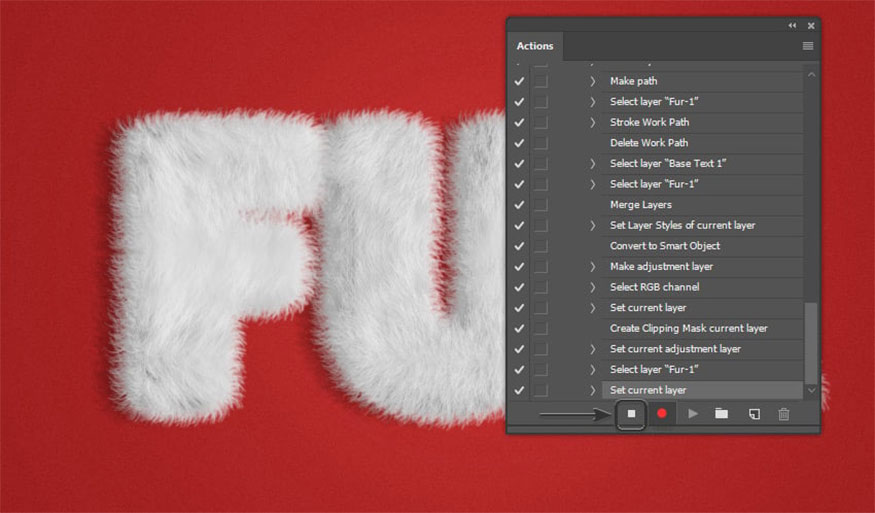
Task: Click the scrollbar down arrow in Actions panel
Action: coord(811,390)
